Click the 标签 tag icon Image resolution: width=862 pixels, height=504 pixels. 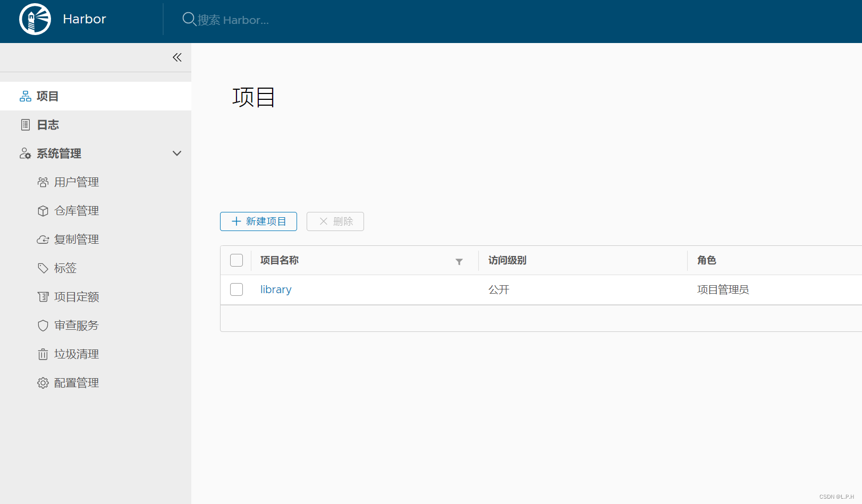pyautogui.click(x=43, y=268)
